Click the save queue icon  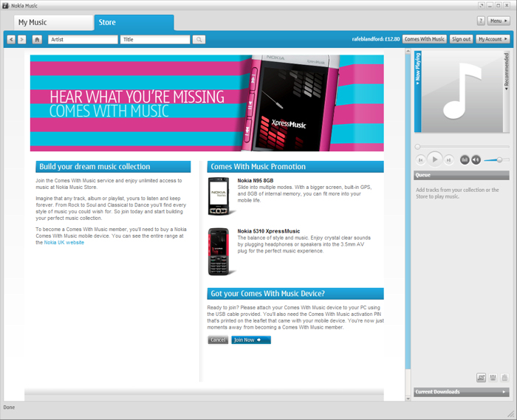[493, 378]
